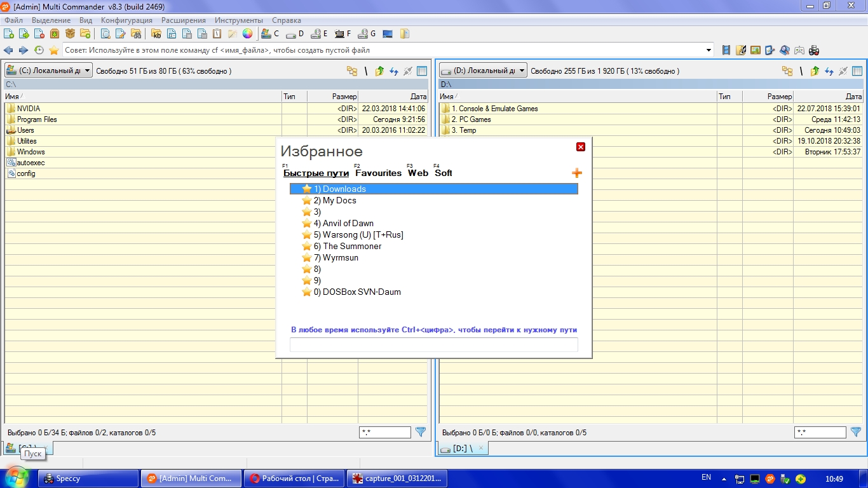868x488 pixels.
Task: Click the history clock icon
Action: (39, 50)
